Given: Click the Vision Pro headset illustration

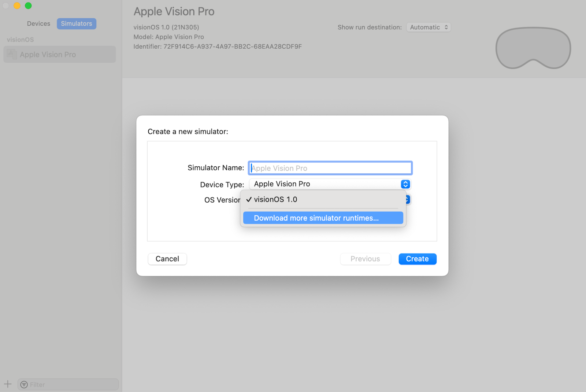Looking at the screenshot, I should (x=533, y=48).
